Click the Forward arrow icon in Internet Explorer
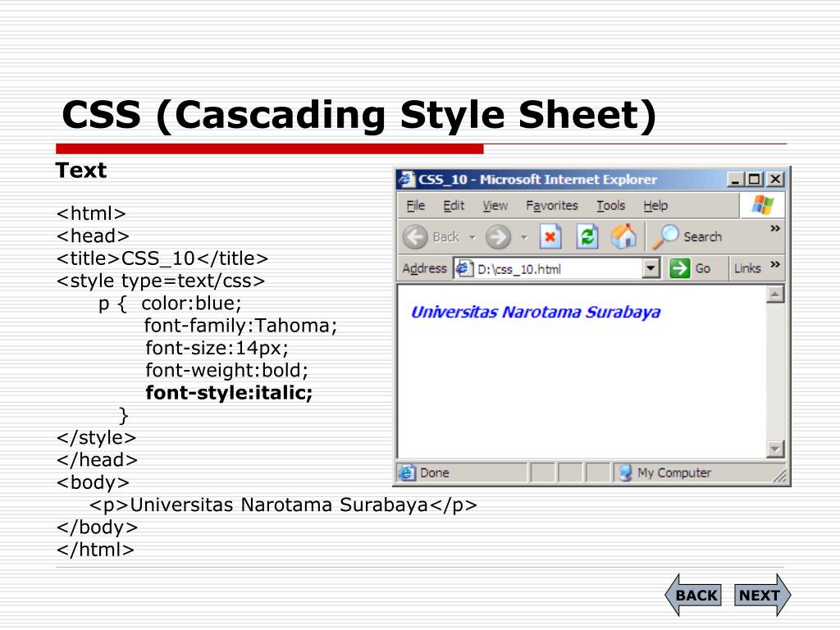The image size is (840, 630). pyautogui.click(x=498, y=237)
